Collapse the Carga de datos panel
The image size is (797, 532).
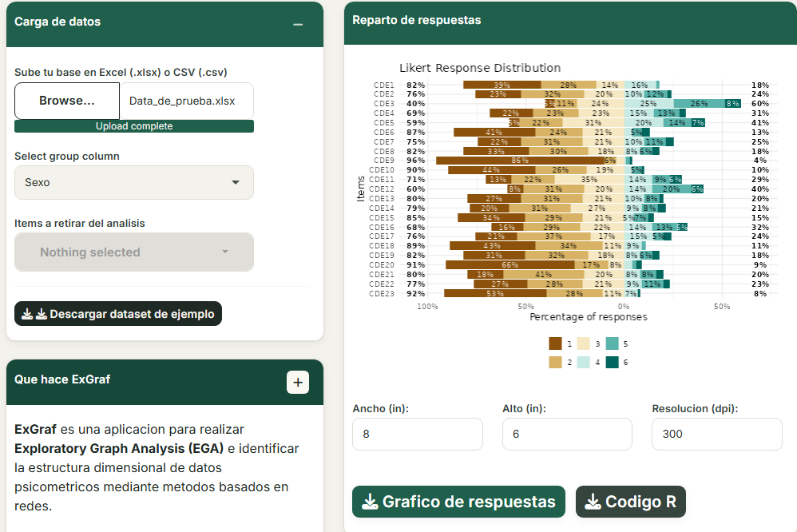coord(298,25)
